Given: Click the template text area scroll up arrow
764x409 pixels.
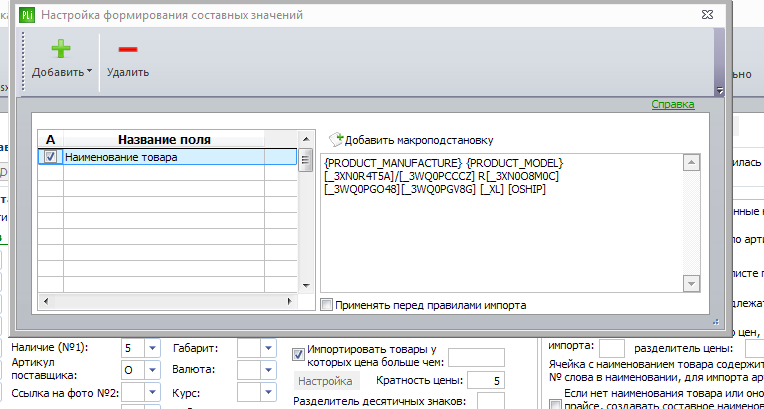Looking at the screenshot, I should 691,163.
